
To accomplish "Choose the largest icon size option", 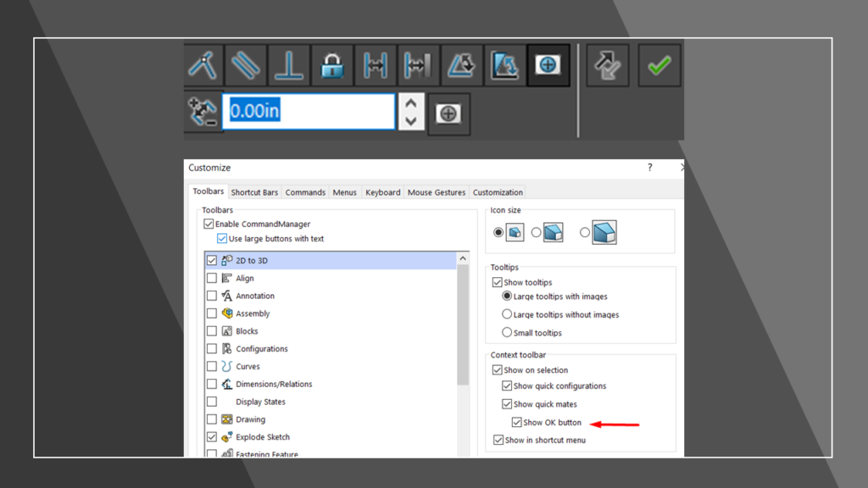I will (x=586, y=232).
